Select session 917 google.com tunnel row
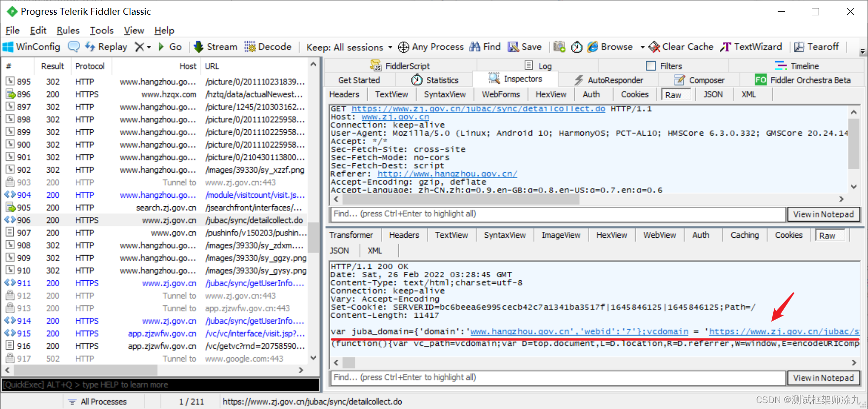868x409 pixels. pos(156,359)
